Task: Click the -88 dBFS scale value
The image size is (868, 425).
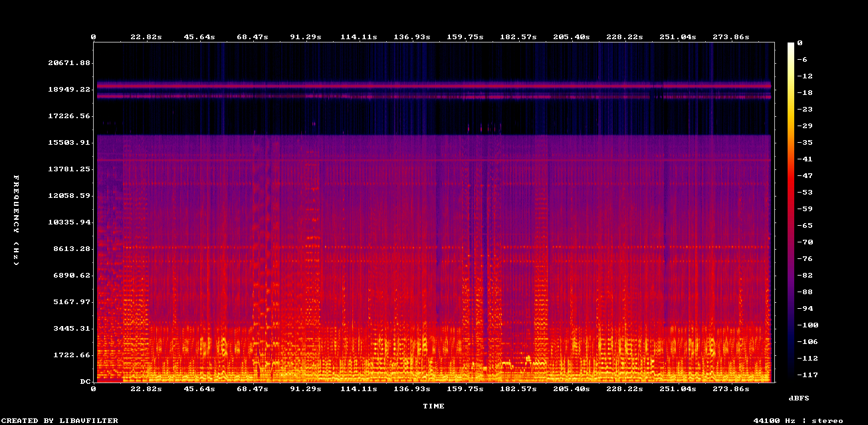Action: pos(805,292)
